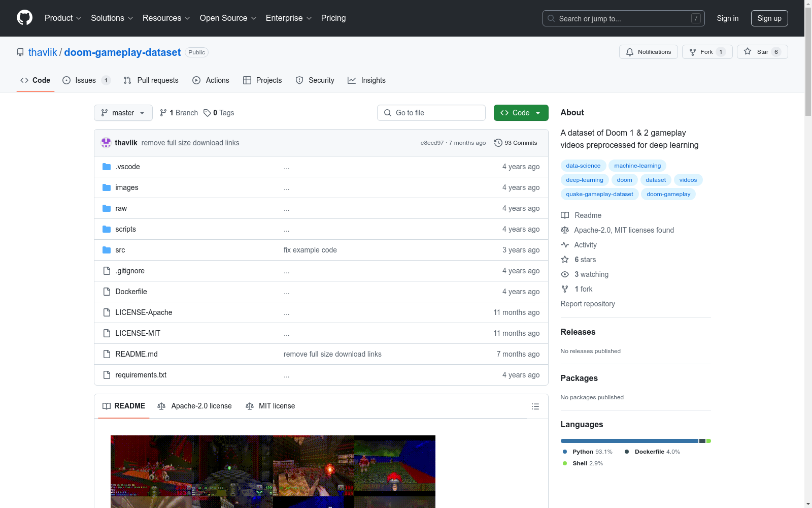Click the repository book icon beside thavlik
This screenshot has width=812, height=508.
tap(20, 52)
